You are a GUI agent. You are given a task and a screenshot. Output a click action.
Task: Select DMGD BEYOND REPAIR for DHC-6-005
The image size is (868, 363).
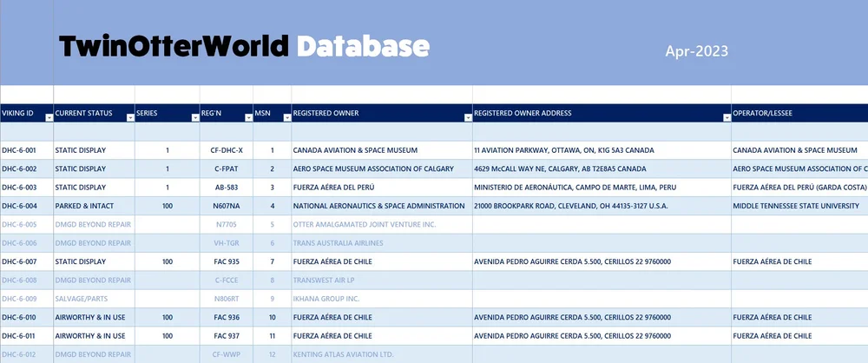tap(94, 224)
